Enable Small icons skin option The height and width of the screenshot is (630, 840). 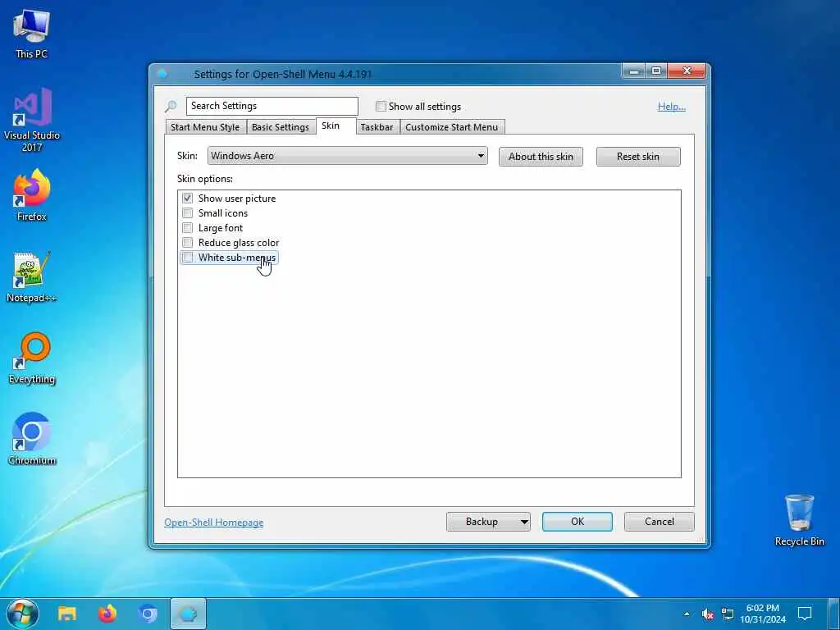187,213
